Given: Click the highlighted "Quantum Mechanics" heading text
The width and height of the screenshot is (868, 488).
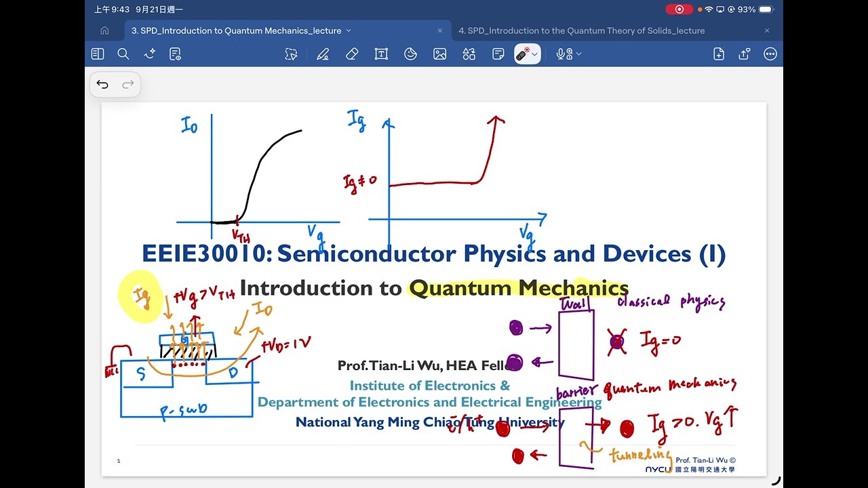Looking at the screenshot, I should coord(519,288).
